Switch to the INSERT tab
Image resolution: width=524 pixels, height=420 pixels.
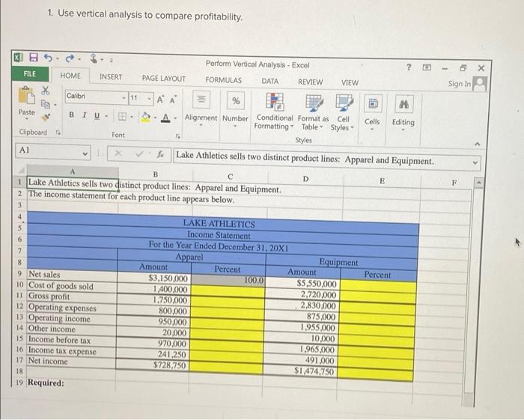(111, 77)
